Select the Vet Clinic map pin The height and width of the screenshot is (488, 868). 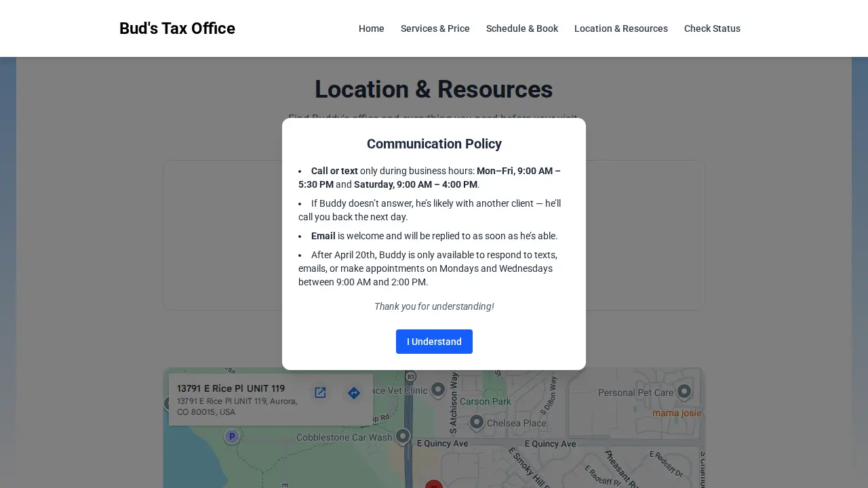click(438, 389)
